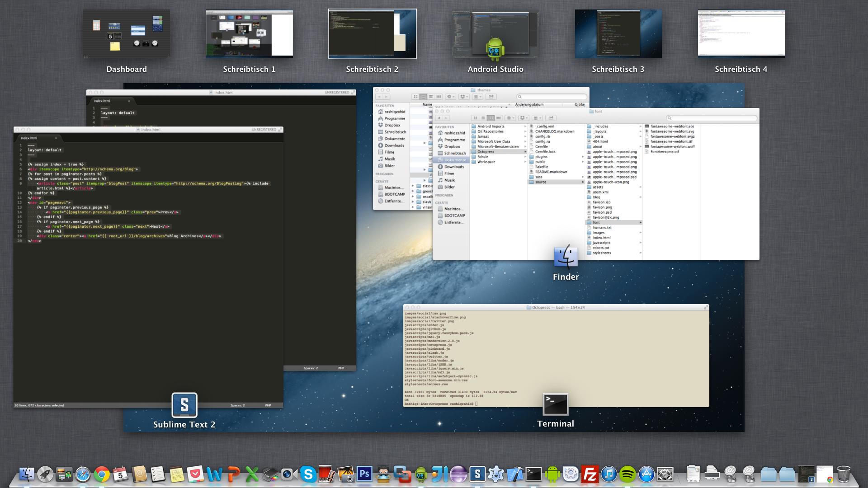Open the Trash in the Dock
The height and width of the screenshot is (488, 868).
pyautogui.click(x=844, y=474)
